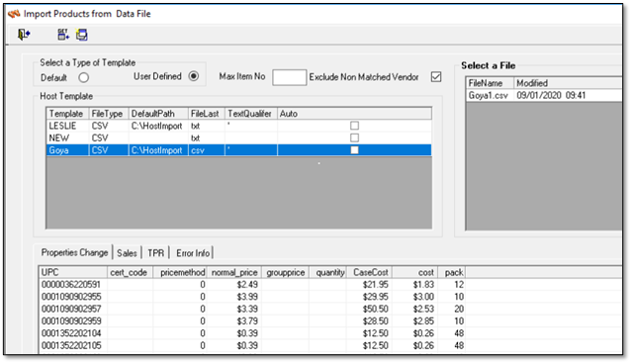This screenshot has height=364, width=632.
Task: Click the groupprice column header
Action: pos(286,272)
